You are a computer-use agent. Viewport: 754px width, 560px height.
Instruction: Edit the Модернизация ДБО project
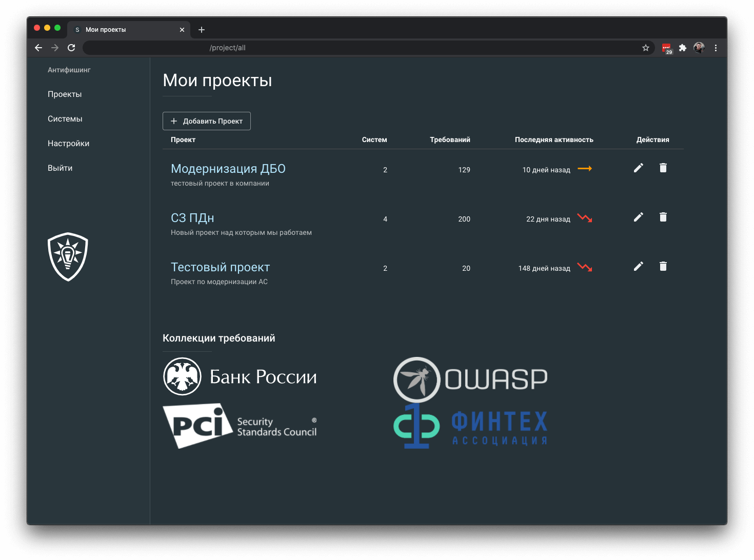pos(638,168)
